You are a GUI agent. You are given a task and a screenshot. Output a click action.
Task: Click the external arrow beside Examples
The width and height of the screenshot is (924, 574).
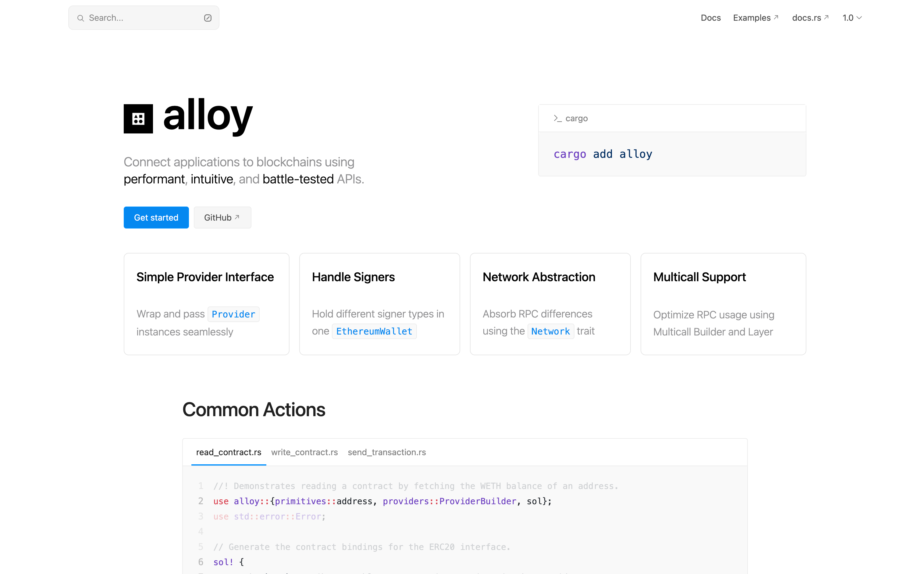click(776, 17)
